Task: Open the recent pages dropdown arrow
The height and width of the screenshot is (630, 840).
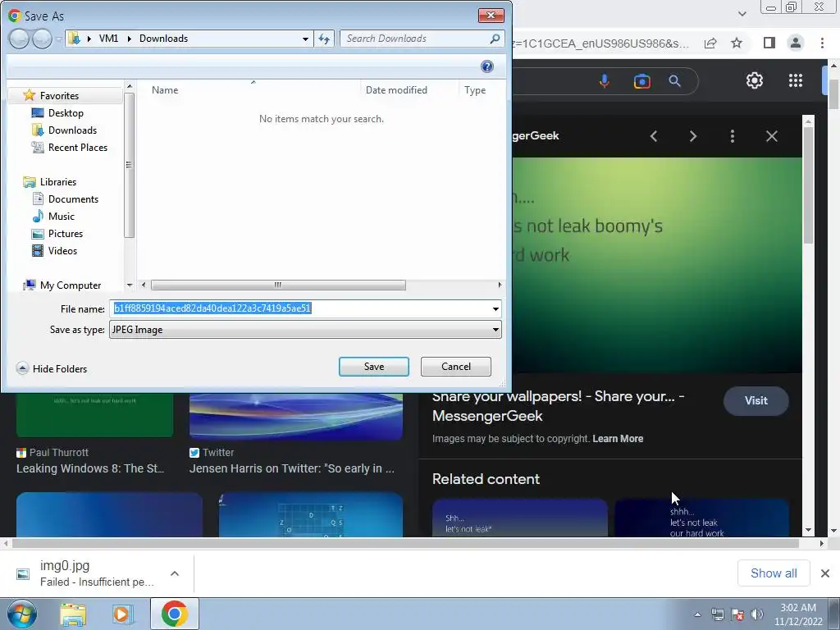Action: pos(58,39)
